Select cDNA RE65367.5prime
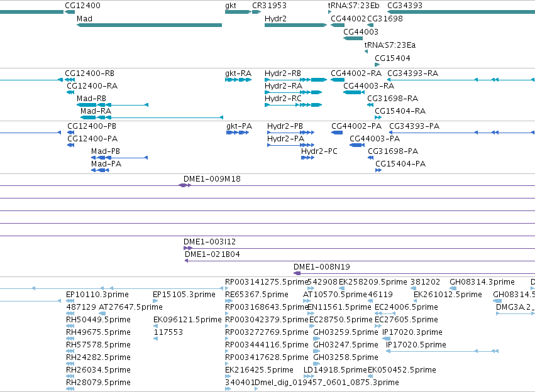The height and width of the screenshot is (392, 535). [256, 295]
